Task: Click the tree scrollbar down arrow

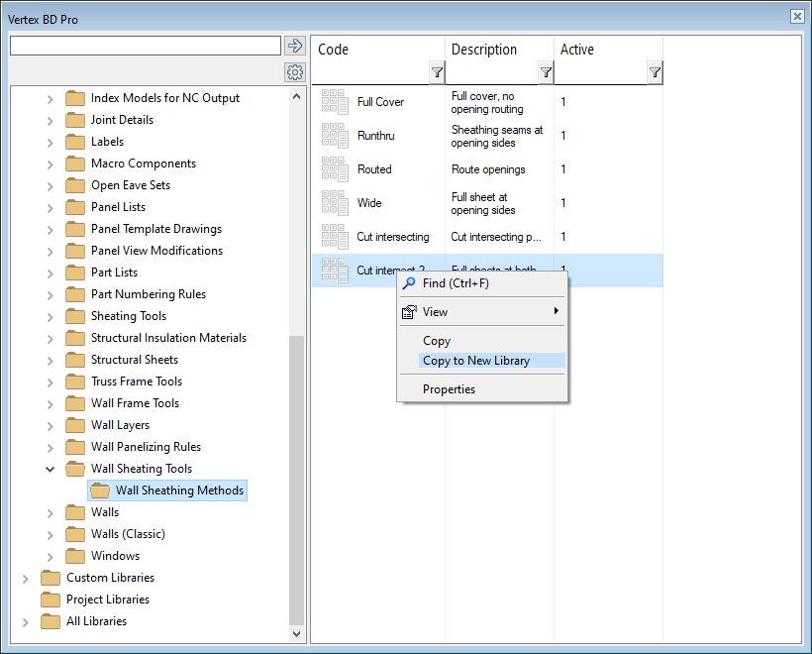Action: [x=297, y=633]
